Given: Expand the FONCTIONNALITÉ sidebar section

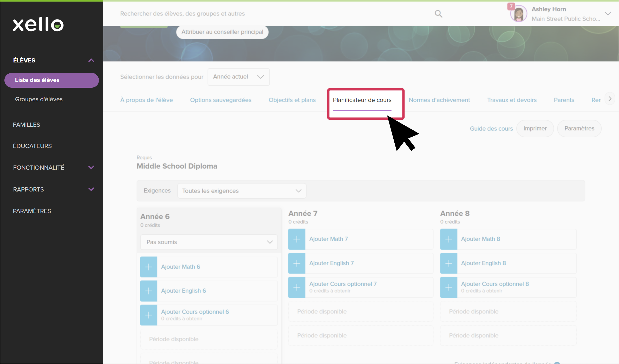Looking at the screenshot, I should point(91,168).
